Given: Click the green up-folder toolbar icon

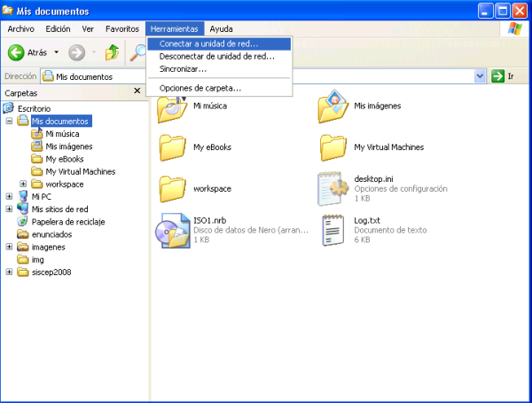Looking at the screenshot, I should [x=113, y=52].
